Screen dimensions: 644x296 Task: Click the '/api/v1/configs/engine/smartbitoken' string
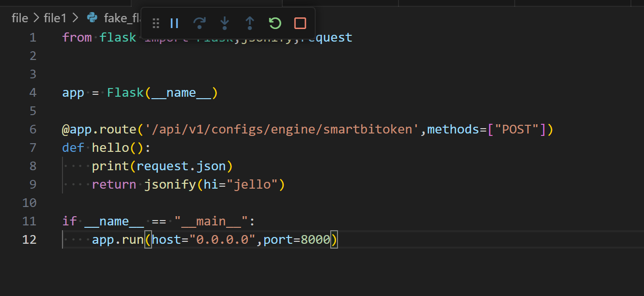pyautogui.click(x=282, y=129)
